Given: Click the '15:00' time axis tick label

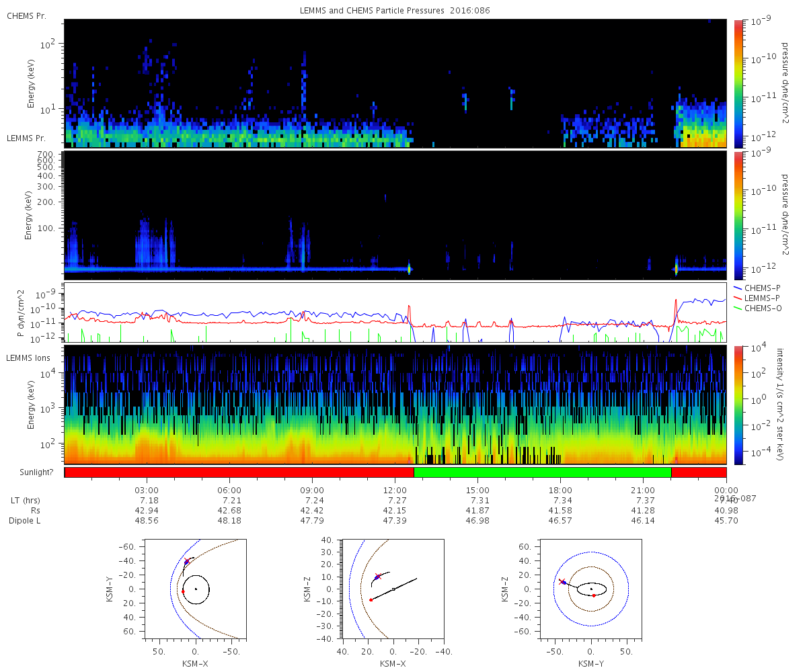Looking at the screenshot, I should pos(478,490).
